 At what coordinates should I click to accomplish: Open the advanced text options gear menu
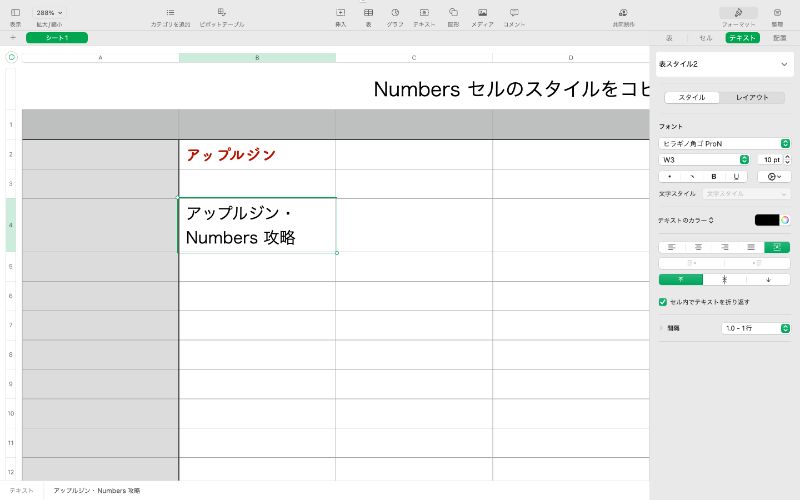[774, 177]
